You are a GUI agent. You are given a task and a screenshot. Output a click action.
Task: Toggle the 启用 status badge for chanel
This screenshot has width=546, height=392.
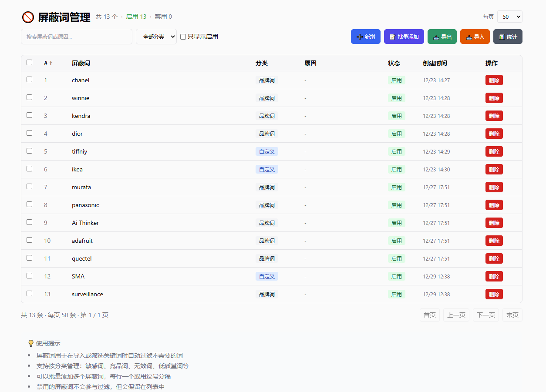[396, 80]
